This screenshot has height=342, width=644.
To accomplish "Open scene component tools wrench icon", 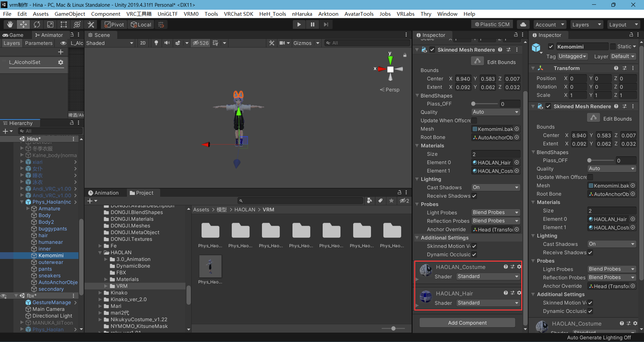I will click(x=272, y=43).
